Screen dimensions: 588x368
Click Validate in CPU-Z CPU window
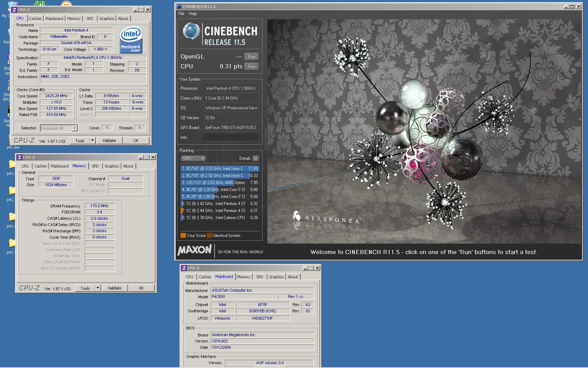(109, 141)
